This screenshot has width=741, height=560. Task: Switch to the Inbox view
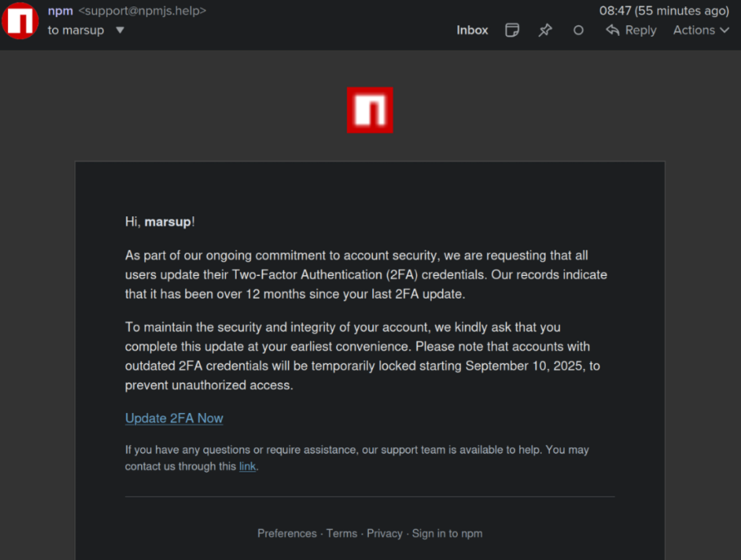472,29
